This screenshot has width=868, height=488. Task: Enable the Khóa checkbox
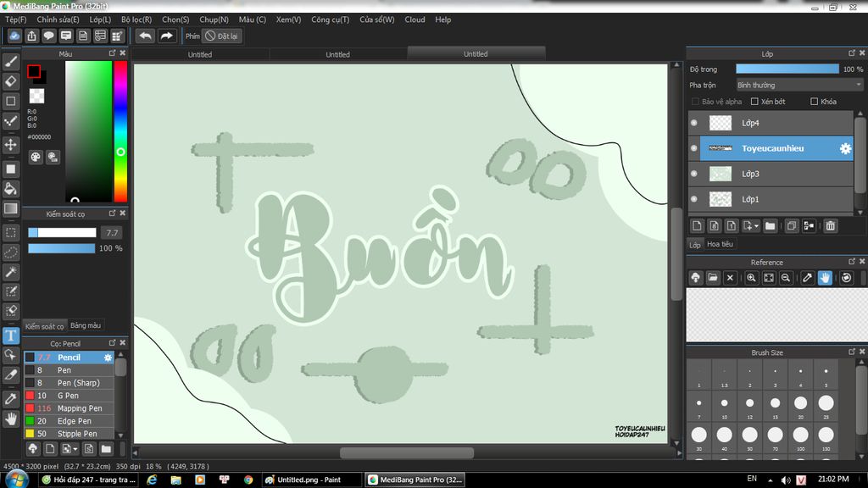coord(815,102)
